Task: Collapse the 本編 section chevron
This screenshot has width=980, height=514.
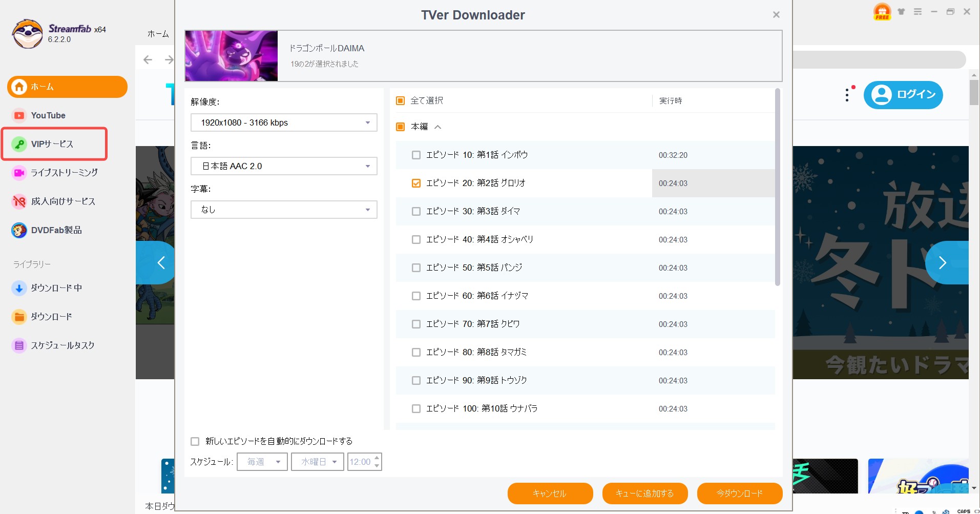Action: [438, 127]
